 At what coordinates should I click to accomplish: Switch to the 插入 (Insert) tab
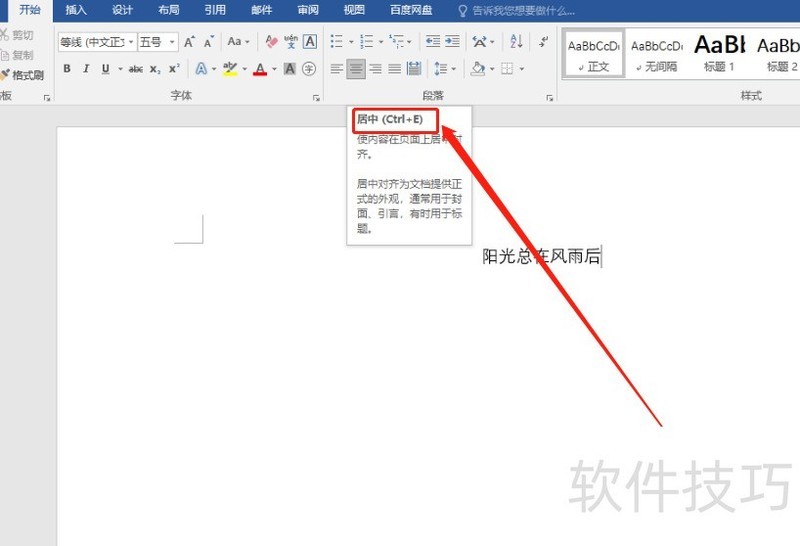[76, 10]
